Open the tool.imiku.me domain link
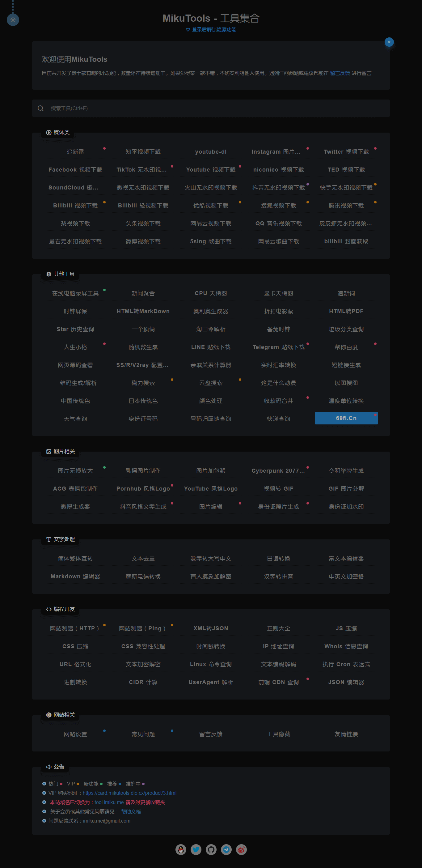422x868 pixels. (109, 802)
